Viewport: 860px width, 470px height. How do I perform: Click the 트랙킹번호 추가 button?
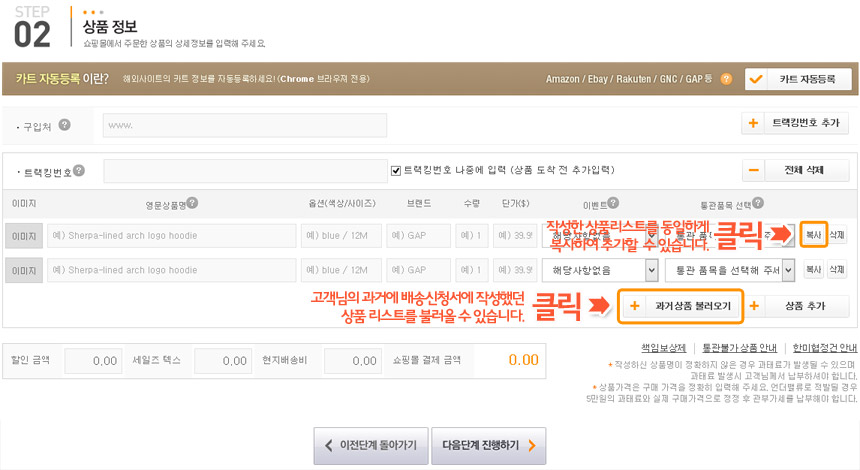click(796, 125)
